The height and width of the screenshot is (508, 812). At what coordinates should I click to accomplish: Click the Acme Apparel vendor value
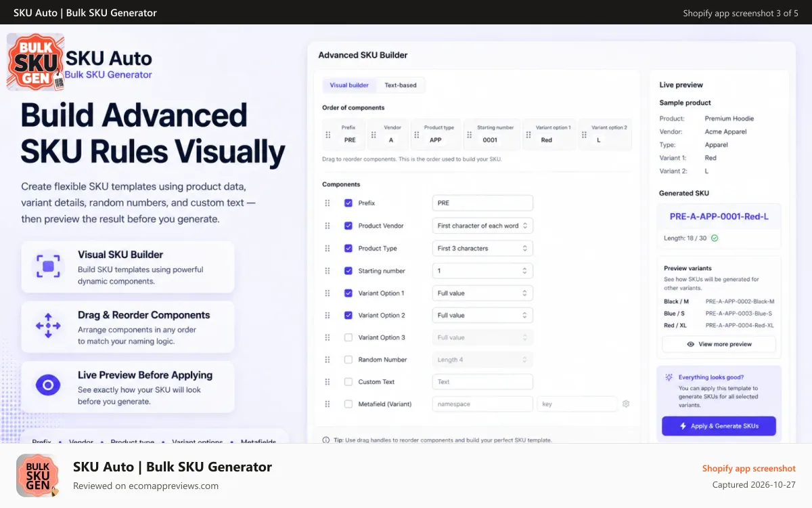click(726, 131)
